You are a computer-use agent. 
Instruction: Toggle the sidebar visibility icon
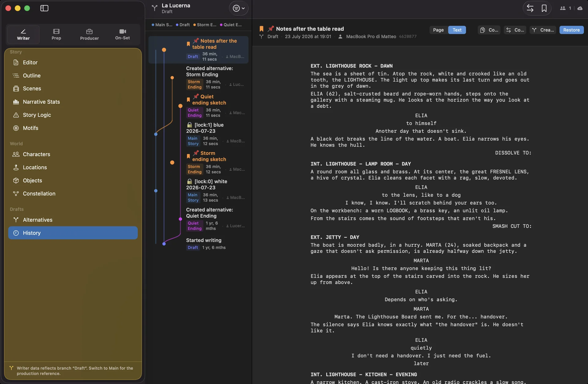(x=44, y=8)
